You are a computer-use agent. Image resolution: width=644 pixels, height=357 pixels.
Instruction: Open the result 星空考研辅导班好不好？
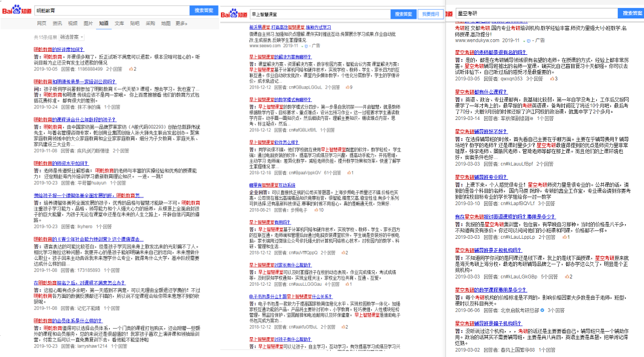481,131
